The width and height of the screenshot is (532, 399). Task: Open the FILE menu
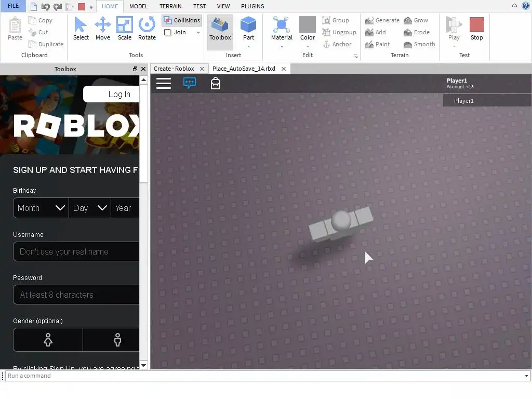pyautogui.click(x=13, y=6)
